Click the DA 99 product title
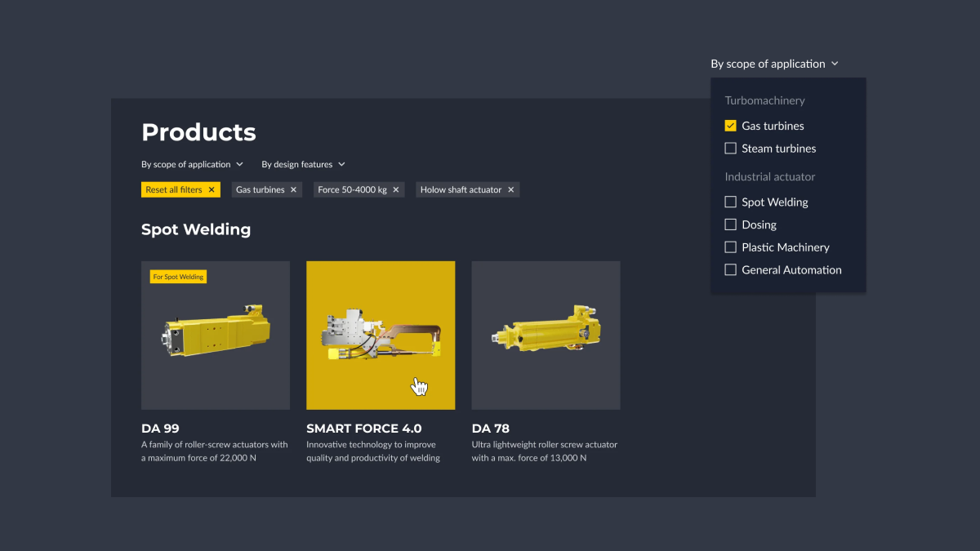 click(x=160, y=428)
